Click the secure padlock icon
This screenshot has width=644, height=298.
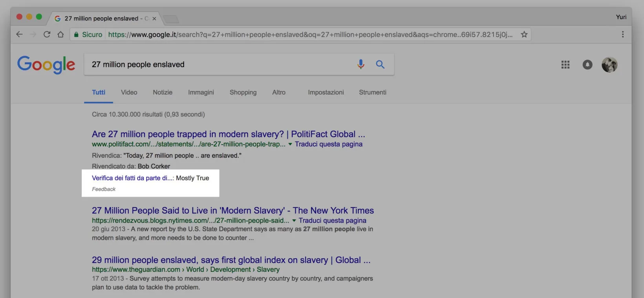tap(77, 35)
